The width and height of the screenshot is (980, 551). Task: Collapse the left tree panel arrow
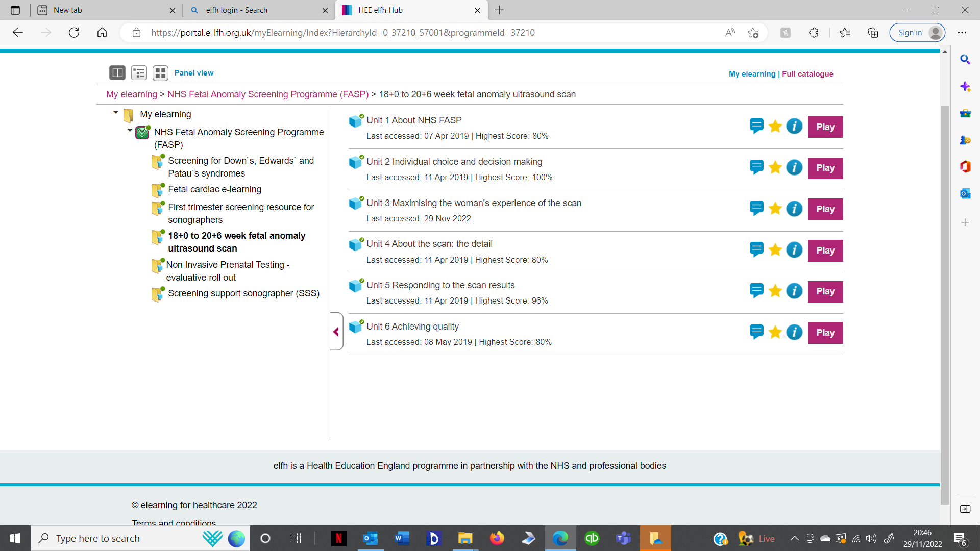click(x=336, y=332)
